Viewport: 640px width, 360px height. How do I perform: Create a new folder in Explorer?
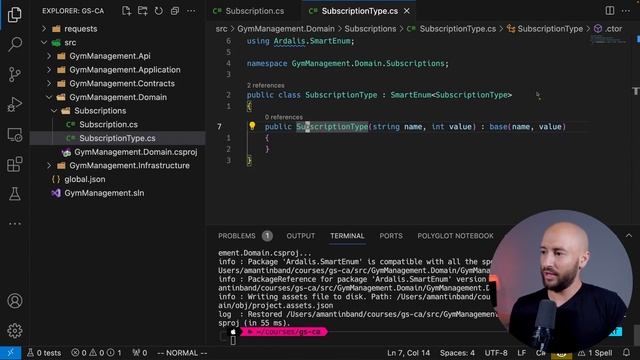click(142, 11)
